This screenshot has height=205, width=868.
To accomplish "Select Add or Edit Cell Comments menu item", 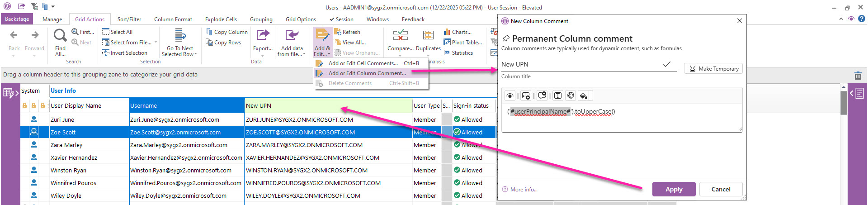I will pos(363,63).
